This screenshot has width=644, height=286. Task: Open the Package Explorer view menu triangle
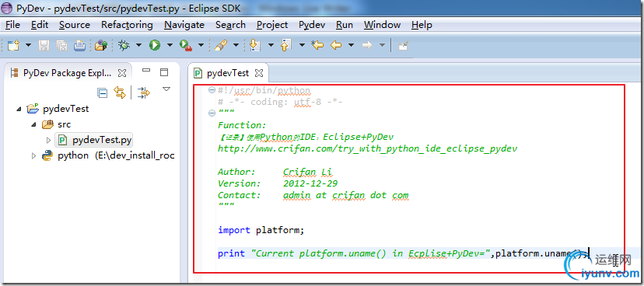click(x=166, y=89)
